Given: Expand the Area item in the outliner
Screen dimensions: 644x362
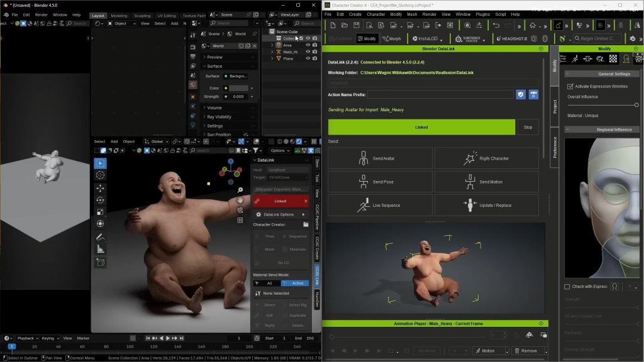Looking at the screenshot, I should click(x=272, y=45).
